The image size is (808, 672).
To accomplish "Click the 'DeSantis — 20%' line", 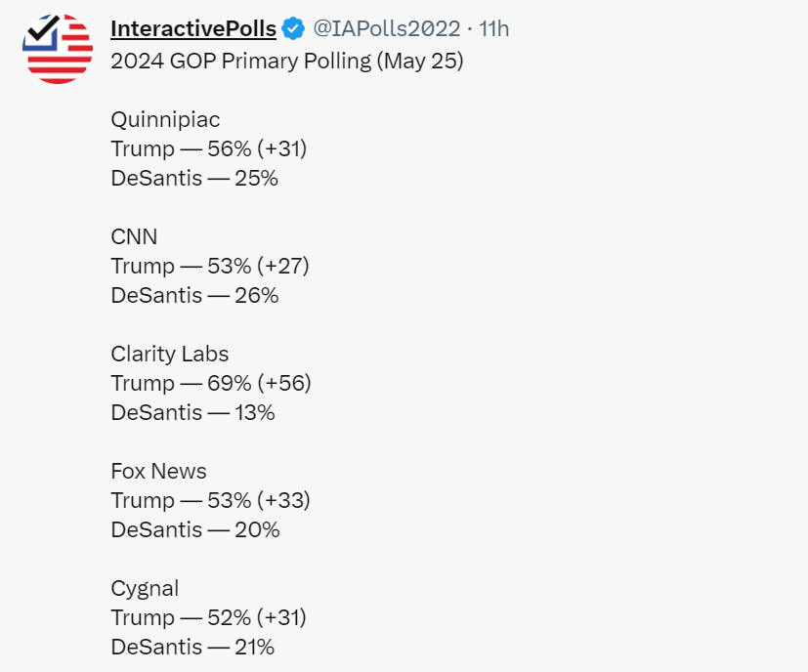I will [195, 529].
